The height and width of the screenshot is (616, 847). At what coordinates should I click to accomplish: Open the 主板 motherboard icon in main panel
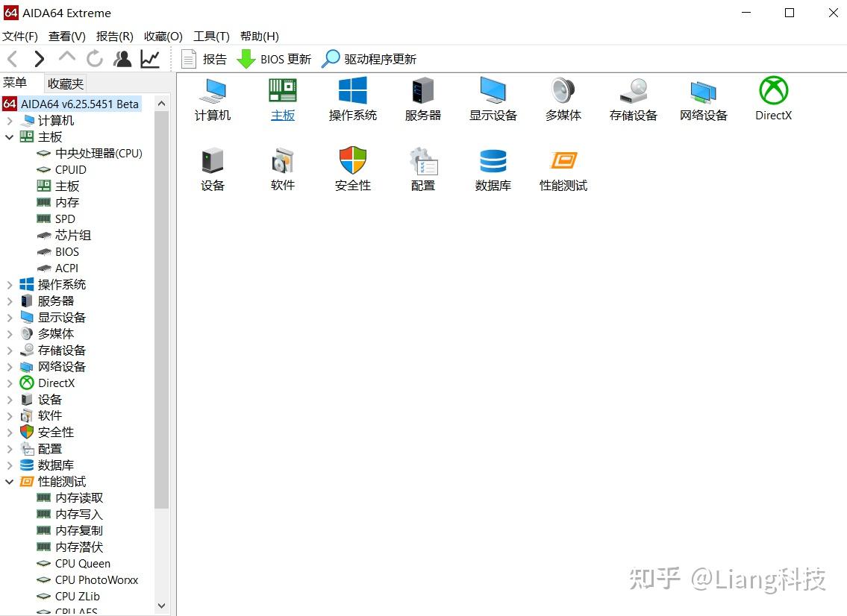(283, 100)
